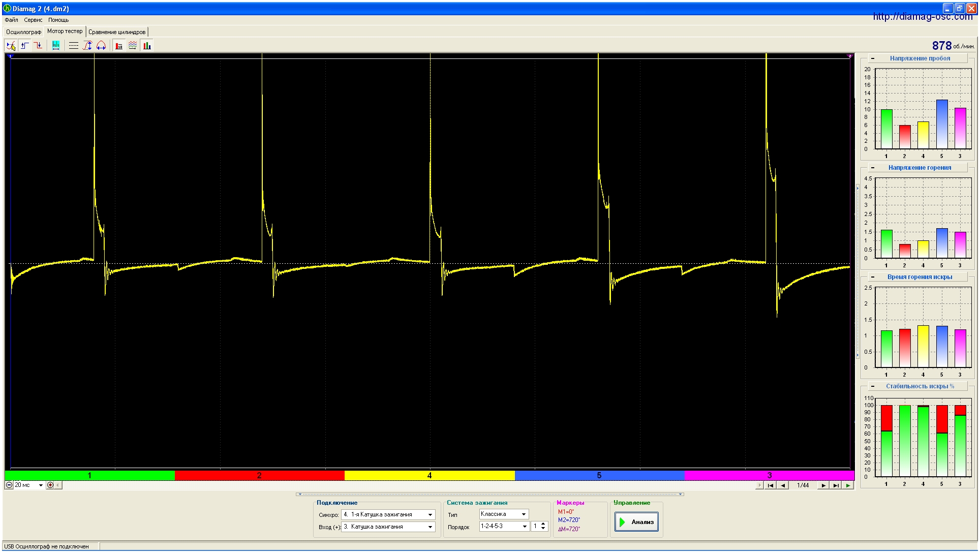
Task: Collapse the Напряжение горения panel
Action: [x=873, y=168]
